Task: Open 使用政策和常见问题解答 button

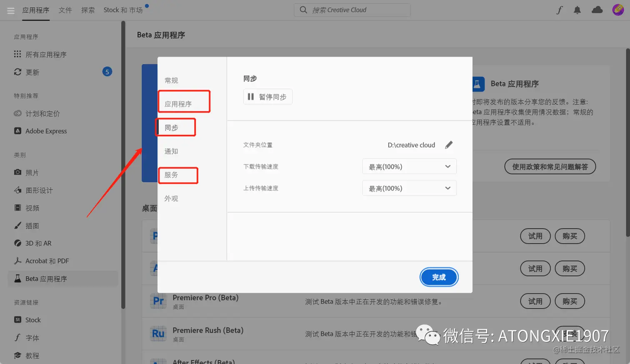Action: (x=550, y=167)
